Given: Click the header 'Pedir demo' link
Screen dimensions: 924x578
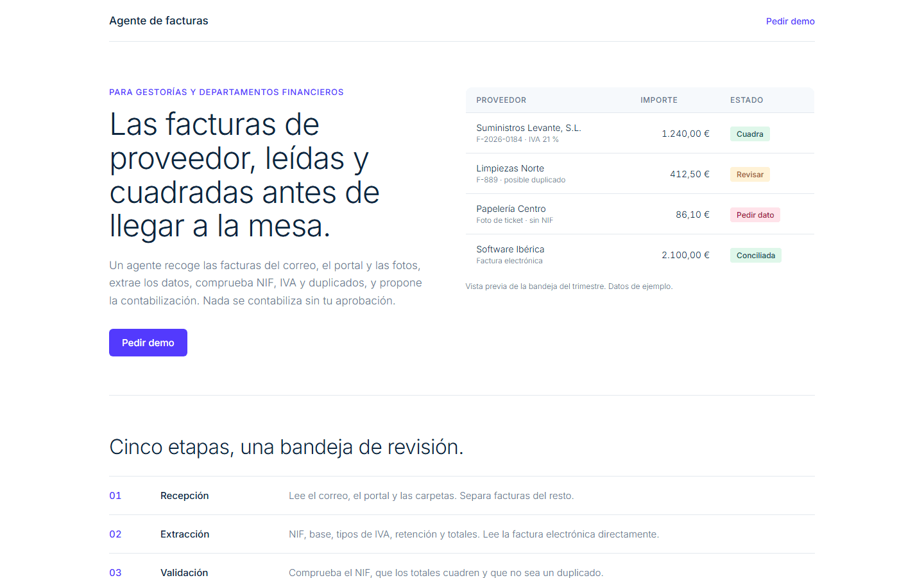Looking at the screenshot, I should coord(790,21).
